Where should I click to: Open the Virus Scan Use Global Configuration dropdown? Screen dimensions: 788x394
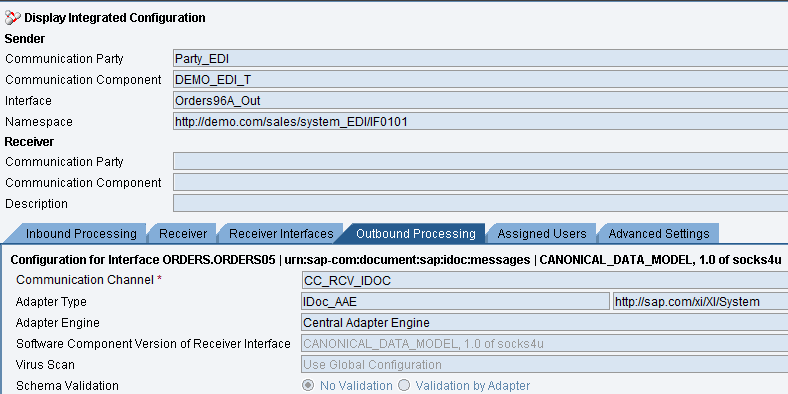point(545,364)
